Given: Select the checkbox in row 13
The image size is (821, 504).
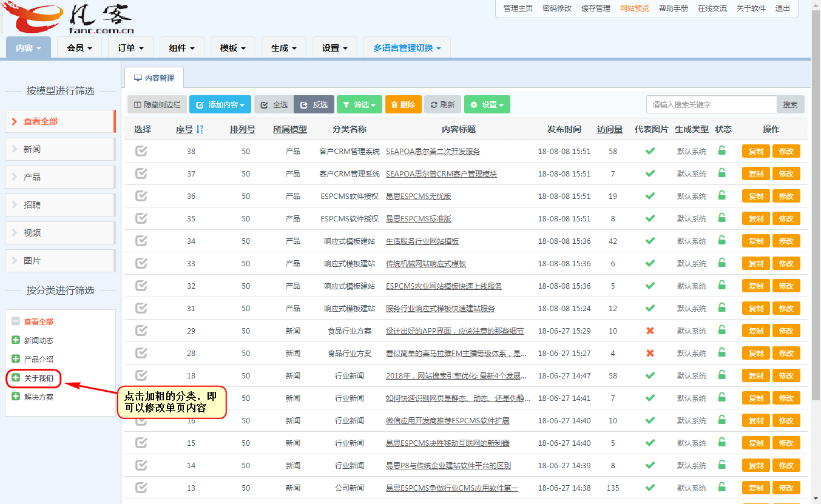Looking at the screenshot, I should click(x=141, y=488).
